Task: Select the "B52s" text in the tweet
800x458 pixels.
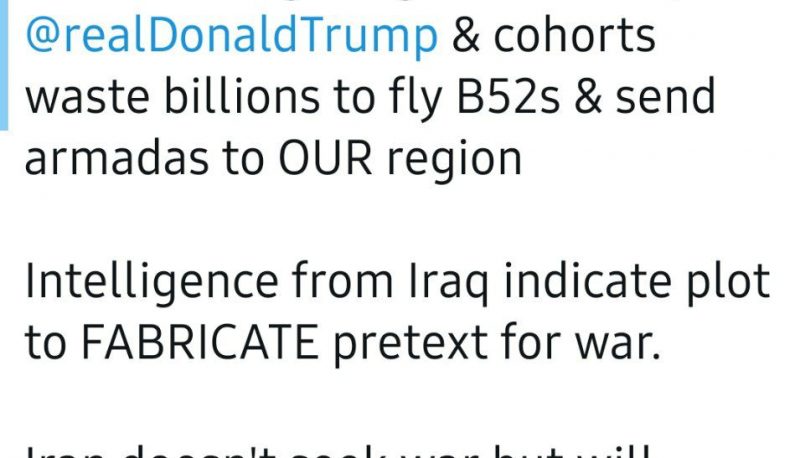Action: pos(507,97)
